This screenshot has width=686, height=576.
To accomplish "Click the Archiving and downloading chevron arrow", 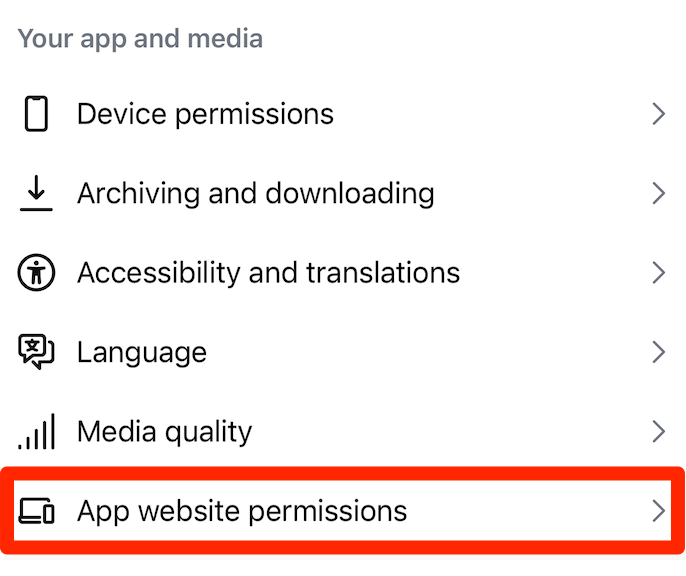I will pos(658,193).
